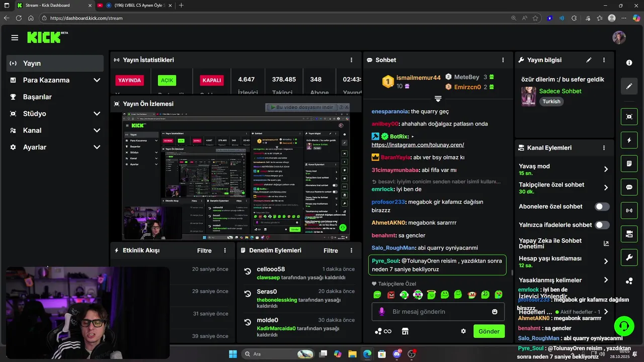This screenshot has height=362, width=644.
Task: Expand Para Kazanma menu chevron
Action: point(97,80)
